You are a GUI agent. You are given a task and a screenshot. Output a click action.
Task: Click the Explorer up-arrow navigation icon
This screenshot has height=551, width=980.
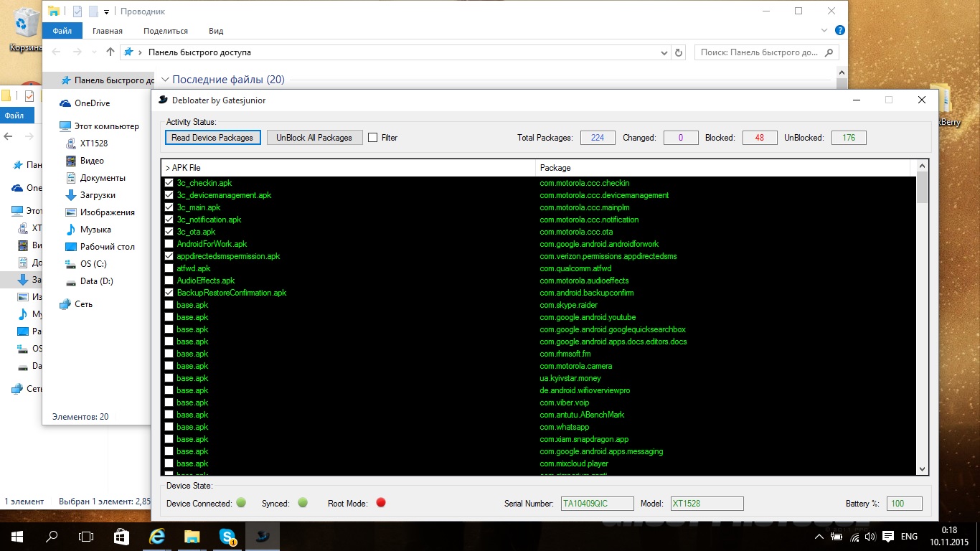pos(110,52)
